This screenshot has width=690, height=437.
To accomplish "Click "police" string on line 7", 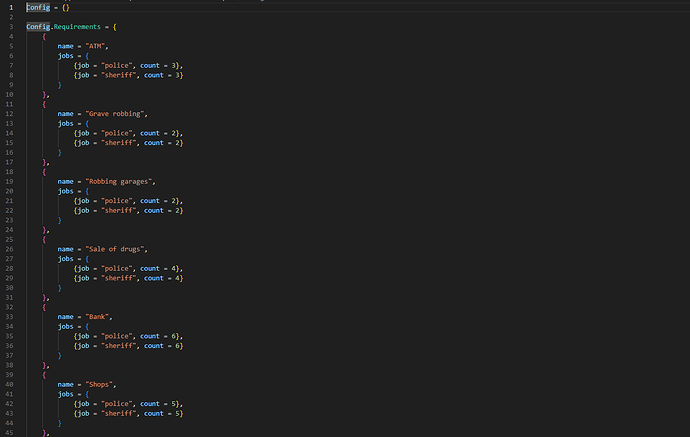I will coord(117,66).
